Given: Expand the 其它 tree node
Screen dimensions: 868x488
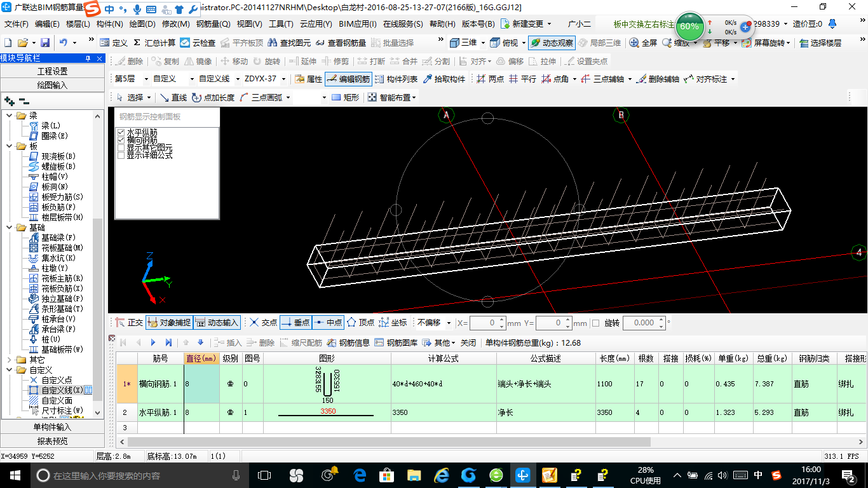Looking at the screenshot, I should pyautogui.click(x=10, y=360).
